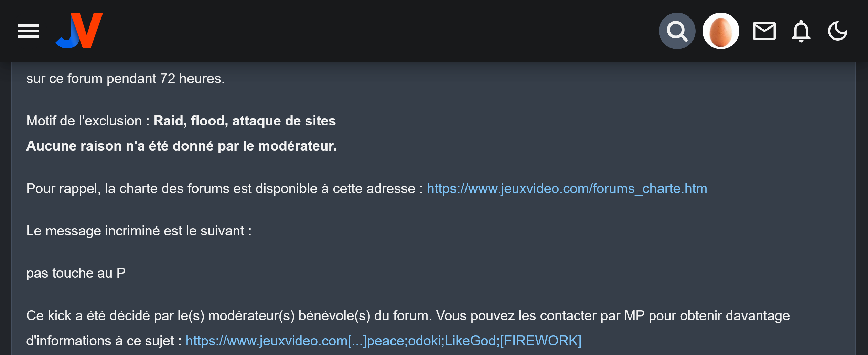Click the text "d'informations à ce sujet"
Viewport: 868px width, 355px height.
click(x=100, y=341)
